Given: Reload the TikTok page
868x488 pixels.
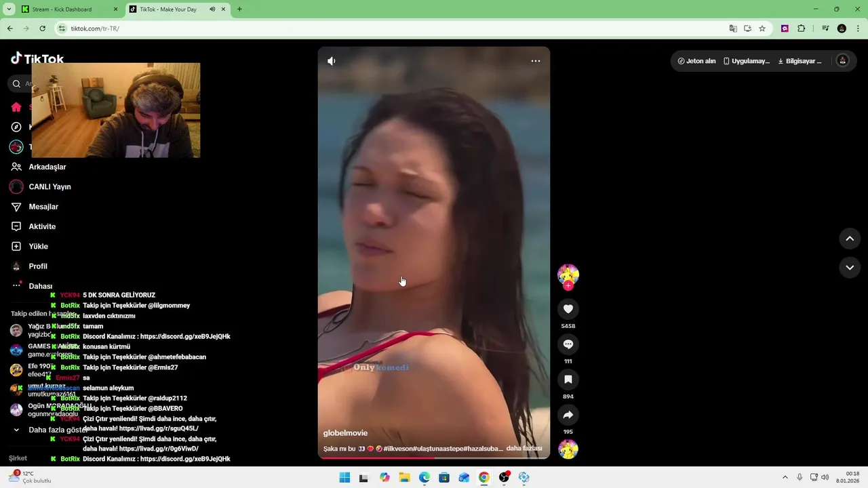Looking at the screenshot, I should [42, 28].
